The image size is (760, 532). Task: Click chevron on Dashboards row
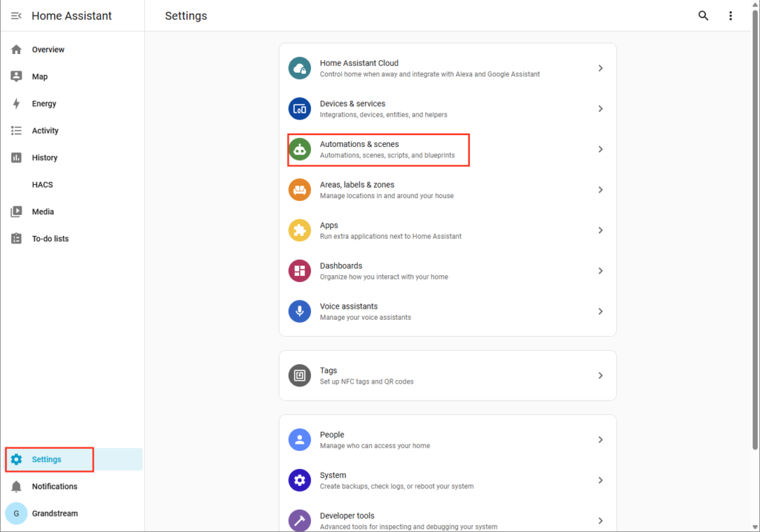[600, 271]
